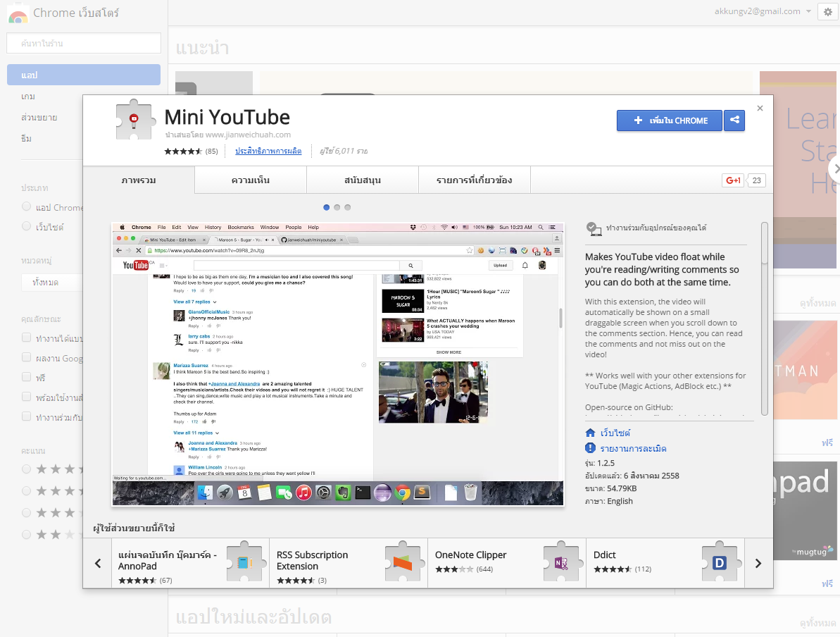Select the first screenshot carousel dot

point(326,207)
